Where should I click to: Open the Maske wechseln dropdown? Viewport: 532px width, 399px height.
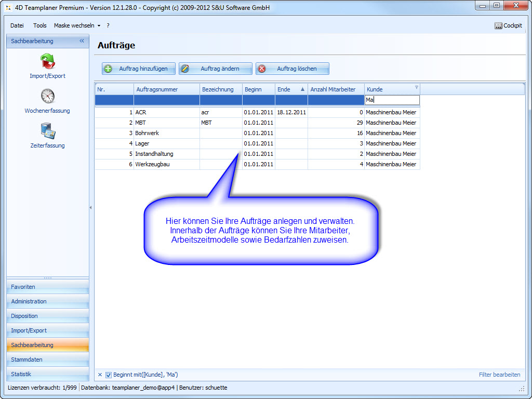click(x=77, y=25)
